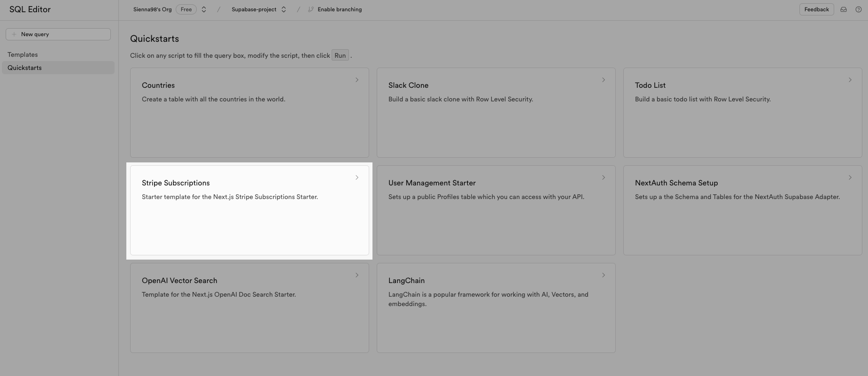Click the New query button
This screenshot has height=376, width=868.
pyautogui.click(x=58, y=34)
